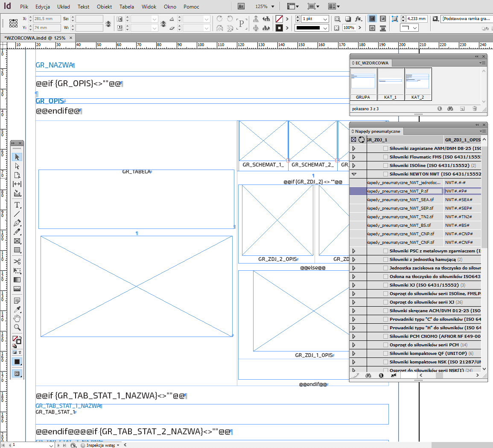Image resolution: width=493 pixels, height=448 pixels.
Task: Select the Gap tool
Action: (17, 184)
